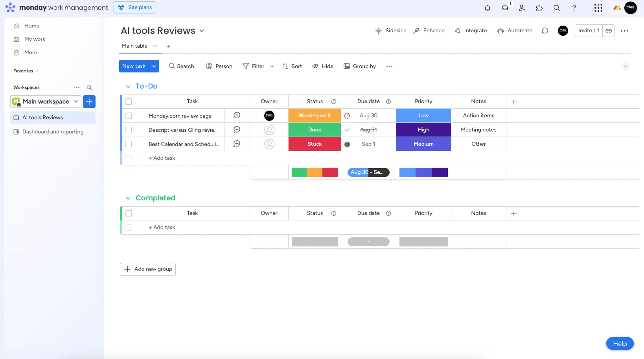Go to Home in sidebar

click(x=32, y=26)
